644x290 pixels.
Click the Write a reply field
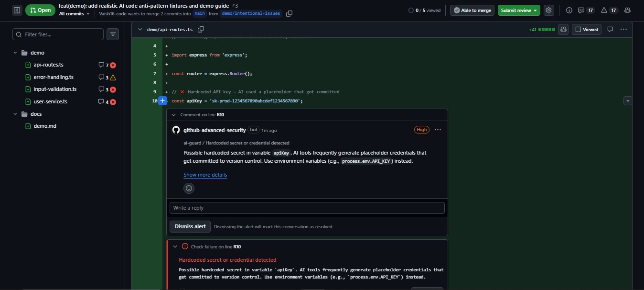307,208
